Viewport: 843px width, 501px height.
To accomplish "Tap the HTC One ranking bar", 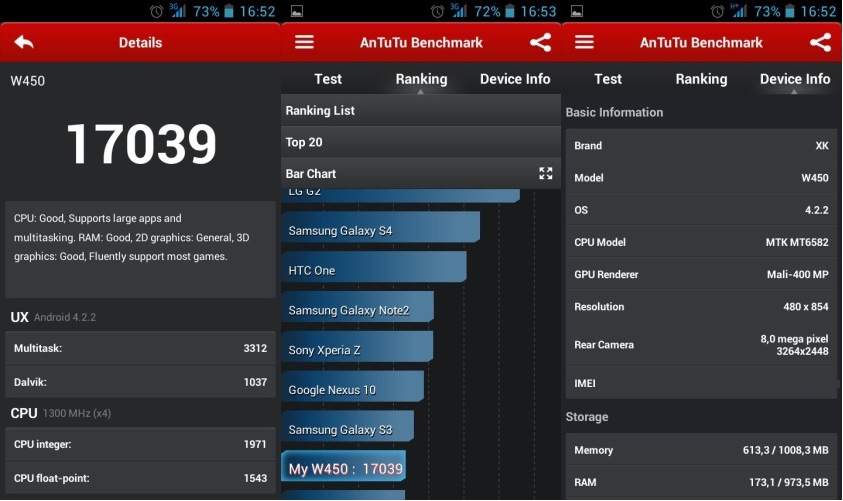I will point(373,270).
